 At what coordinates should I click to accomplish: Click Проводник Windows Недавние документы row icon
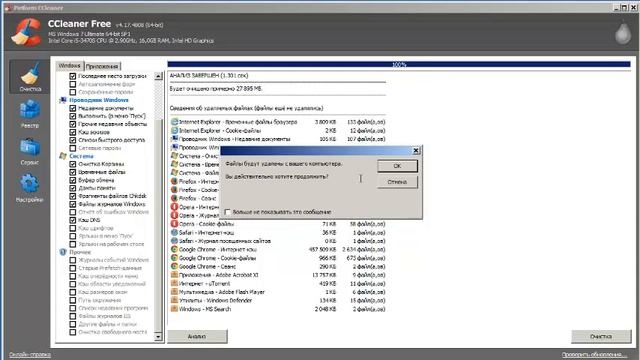tap(174, 139)
